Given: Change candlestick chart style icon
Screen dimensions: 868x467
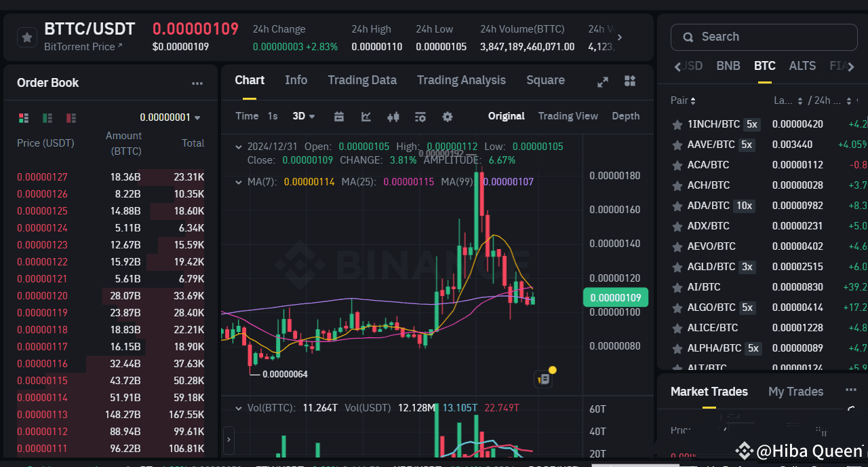Looking at the screenshot, I should click(393, 117).
